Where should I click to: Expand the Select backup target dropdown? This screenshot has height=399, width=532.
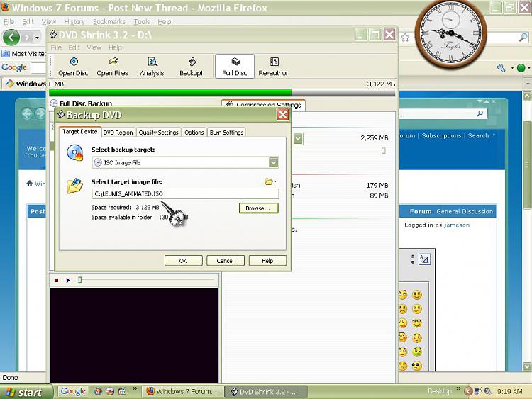coord(274,162)
